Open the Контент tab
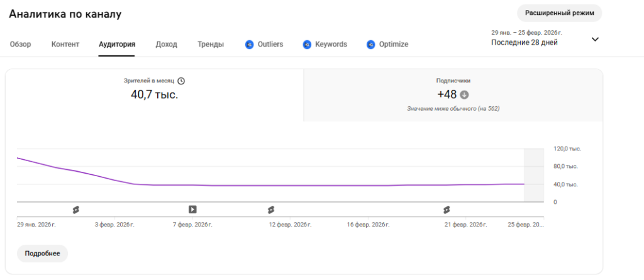The image size is (644, 280). tap(65, 45)
